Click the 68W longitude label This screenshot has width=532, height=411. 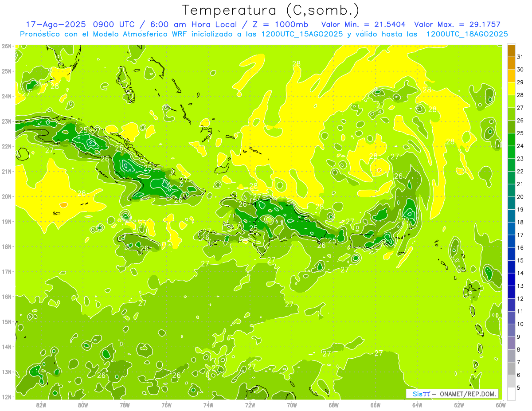coord(333,405)
